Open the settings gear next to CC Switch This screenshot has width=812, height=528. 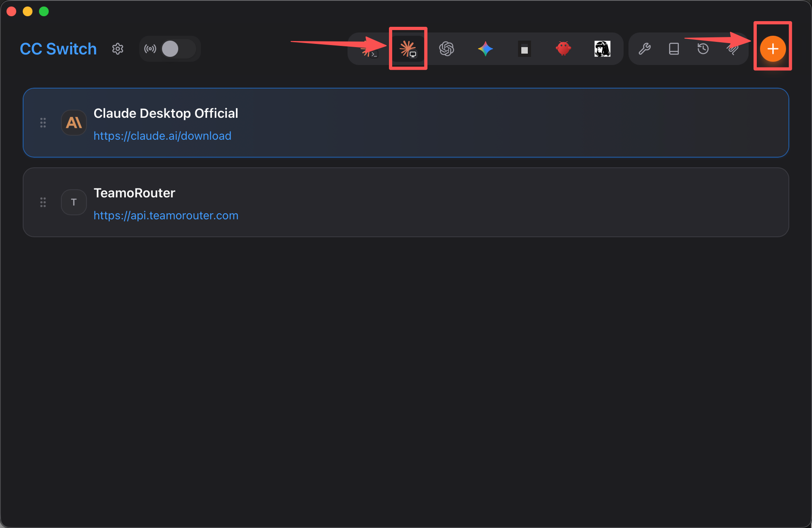point(118,49)
